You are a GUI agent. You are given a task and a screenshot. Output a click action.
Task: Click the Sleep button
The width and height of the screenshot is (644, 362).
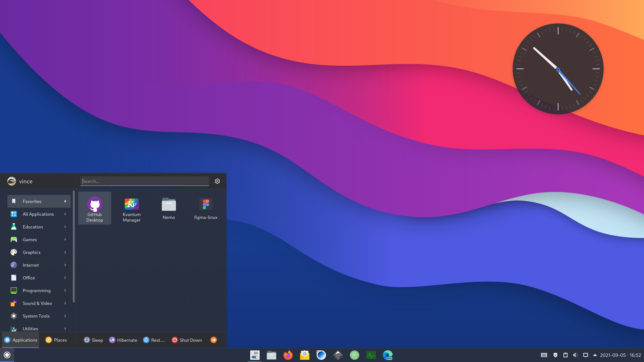[94, 340]
